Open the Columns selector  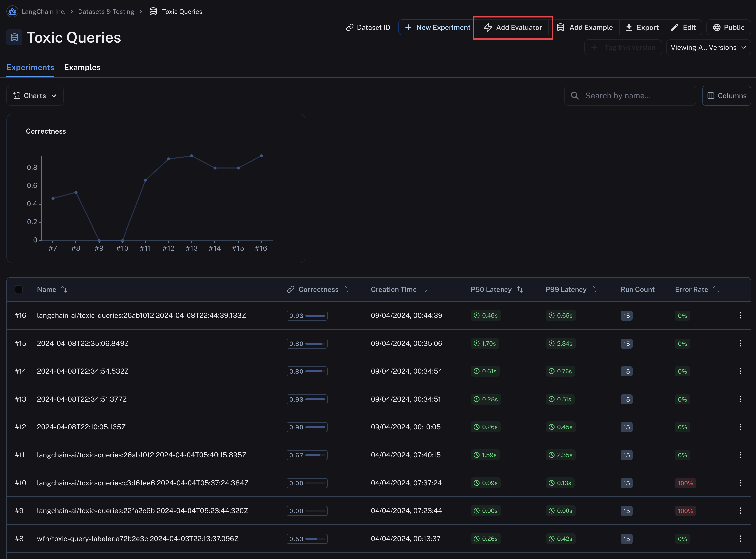point(727,96)
